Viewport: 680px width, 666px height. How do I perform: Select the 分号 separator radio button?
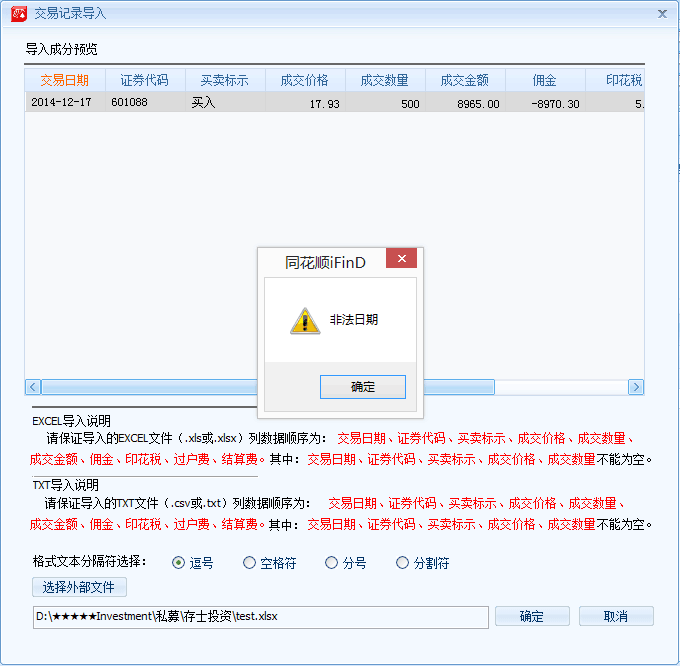pos(331,563)
